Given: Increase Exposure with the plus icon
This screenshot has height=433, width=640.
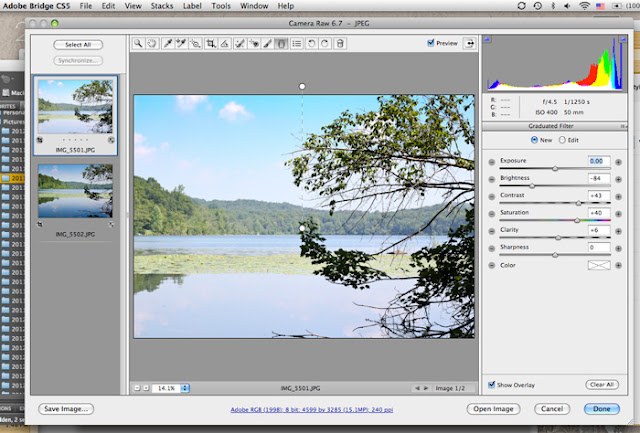Looking at the screenshot, I should (x=618, y=162).
